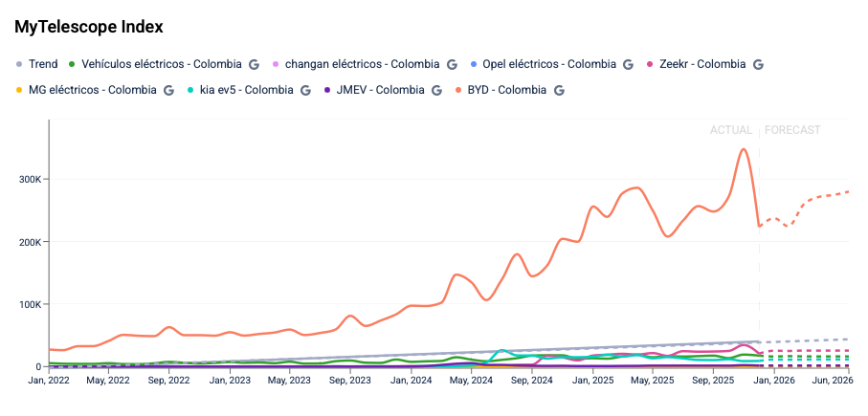Click Google icon beside Zeekr - Colombia
Screen dimensions: 868x416
click(758, 64)
